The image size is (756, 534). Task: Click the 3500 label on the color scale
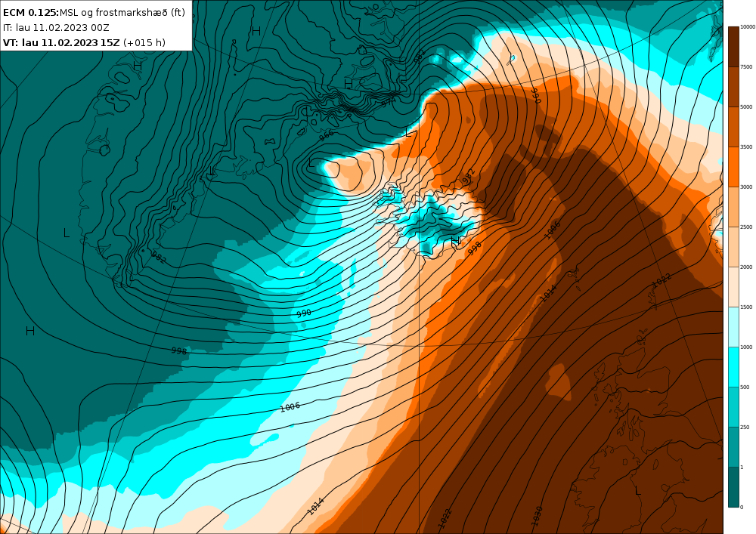pyautogui.click(x=746, y=147)
